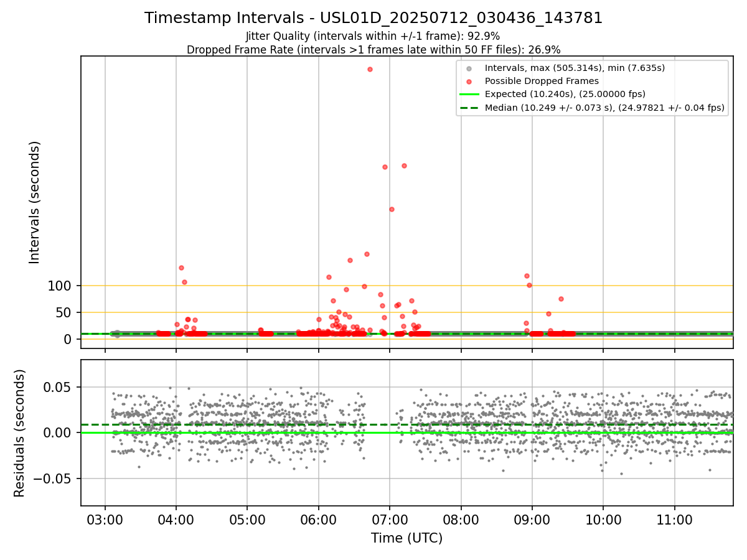The width and height of the screenshot is (747, 560).
Task: Click the solid green Expected line sample in the legend
Action: (469, 95)
